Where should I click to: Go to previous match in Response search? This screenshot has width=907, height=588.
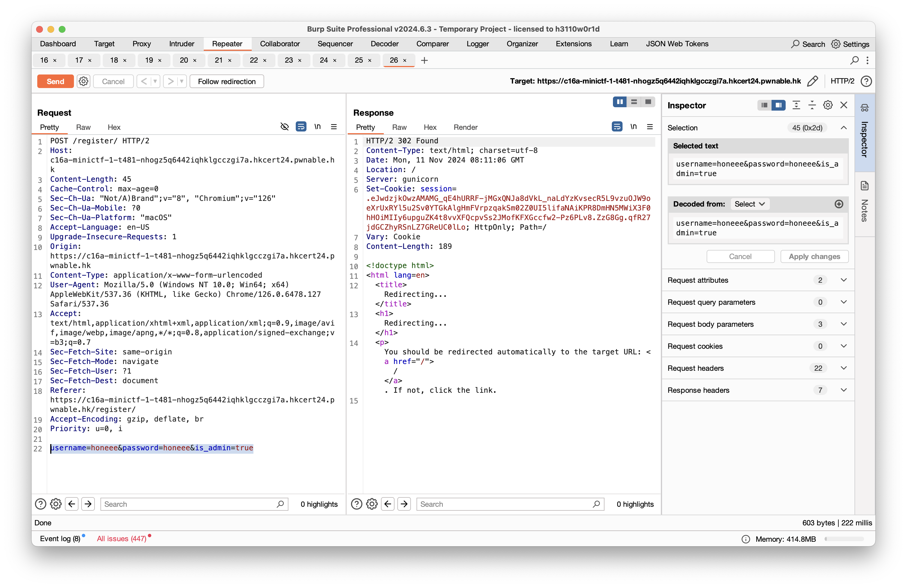(x=387, y=504)
